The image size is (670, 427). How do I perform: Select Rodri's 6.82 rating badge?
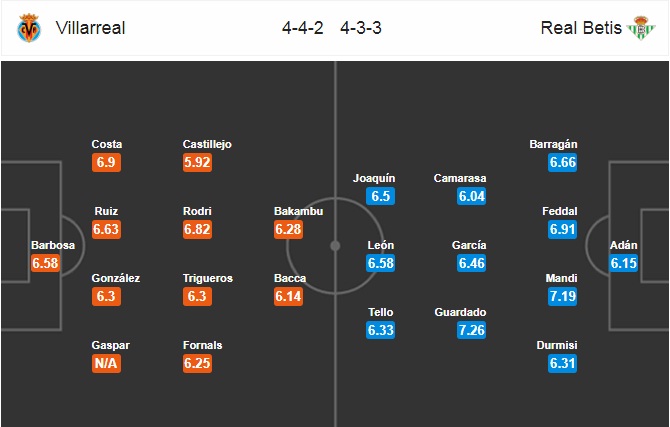click(197, 230)
